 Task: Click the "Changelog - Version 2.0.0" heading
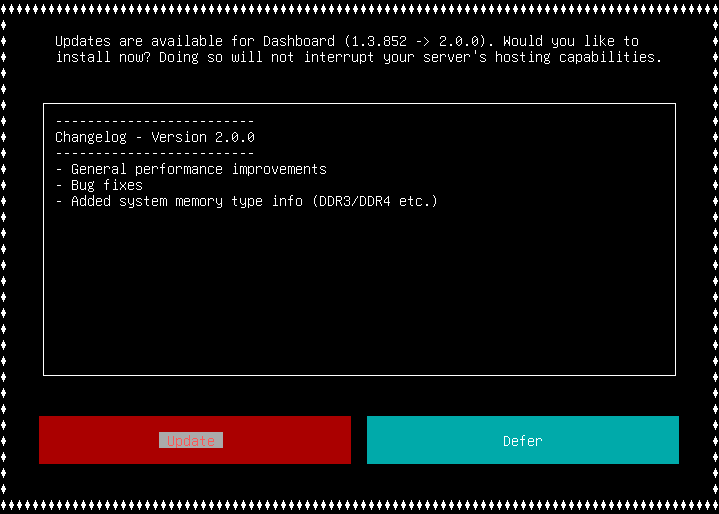(x=155, y=137)
